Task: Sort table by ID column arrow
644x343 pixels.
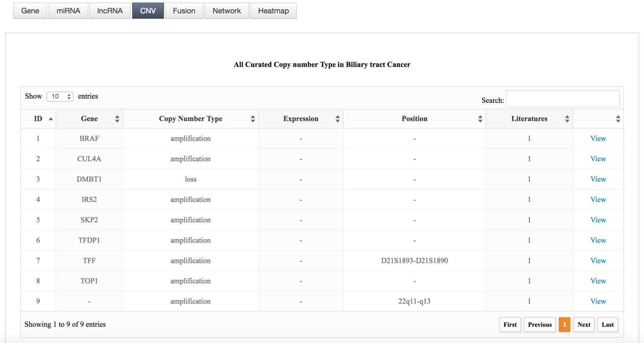Action: point(51,119)
